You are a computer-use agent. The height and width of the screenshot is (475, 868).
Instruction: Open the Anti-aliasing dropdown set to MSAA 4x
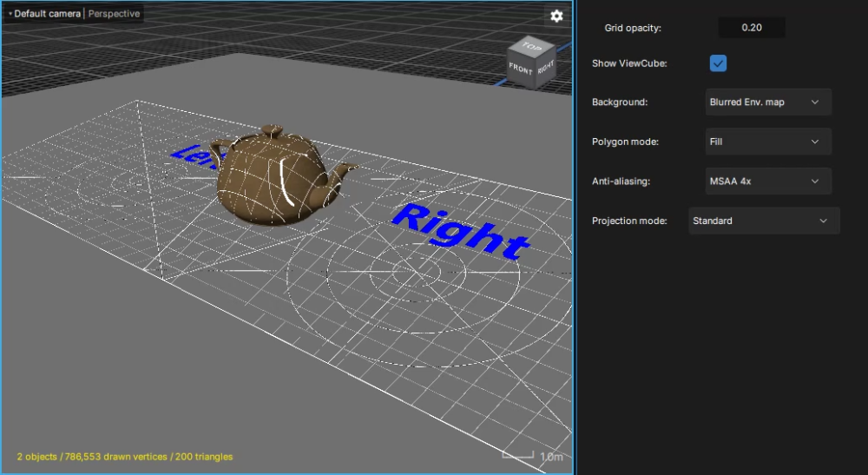[x=768, y=181]
